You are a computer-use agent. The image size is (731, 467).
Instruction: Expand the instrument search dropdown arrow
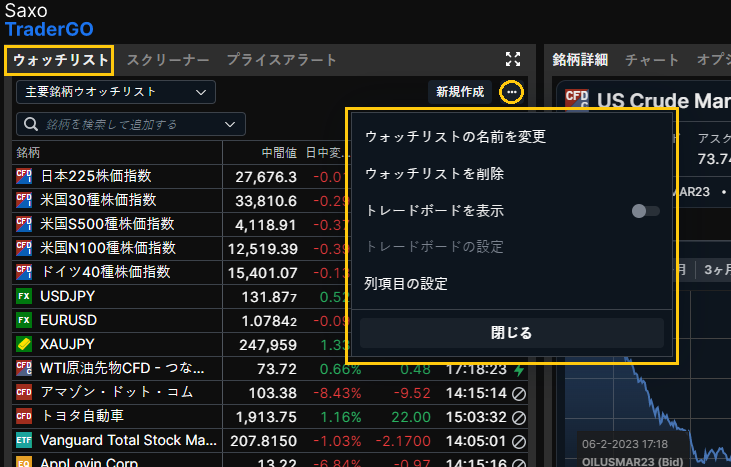click(x=230, y=124)
